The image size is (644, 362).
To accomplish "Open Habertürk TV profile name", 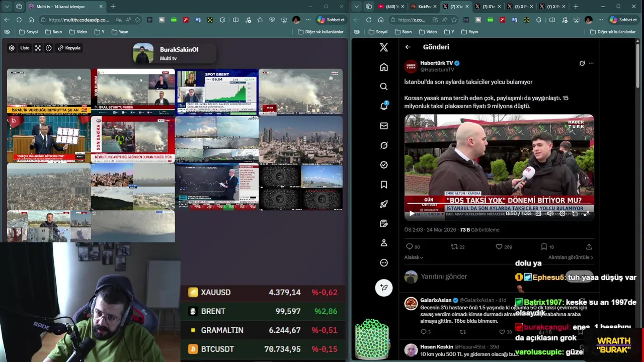I will coord(437,63).
